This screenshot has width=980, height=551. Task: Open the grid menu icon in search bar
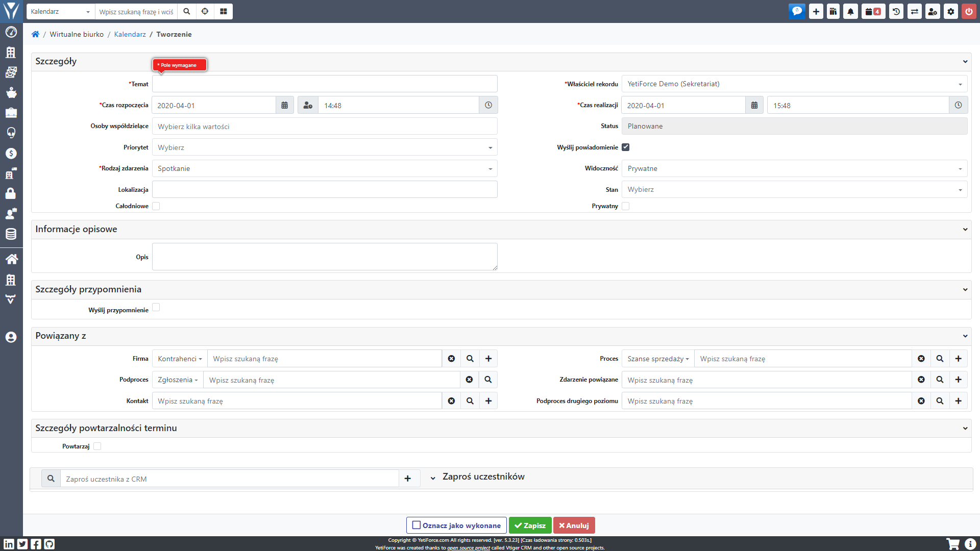pos(224,11)
